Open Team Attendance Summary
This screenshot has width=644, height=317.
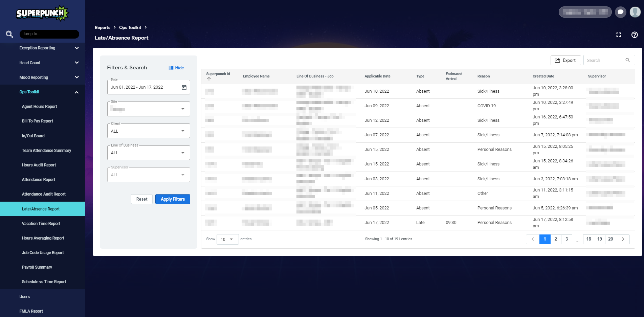(x=46, y=151)
